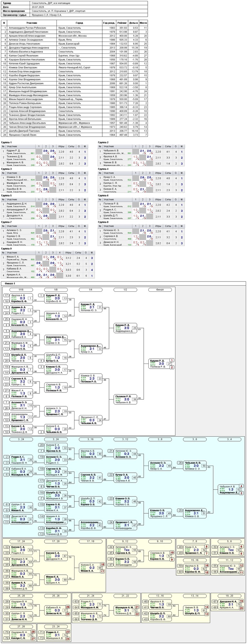247x644 pixels.
Task: Click the "9...10" round label
Action: [160, 542]
